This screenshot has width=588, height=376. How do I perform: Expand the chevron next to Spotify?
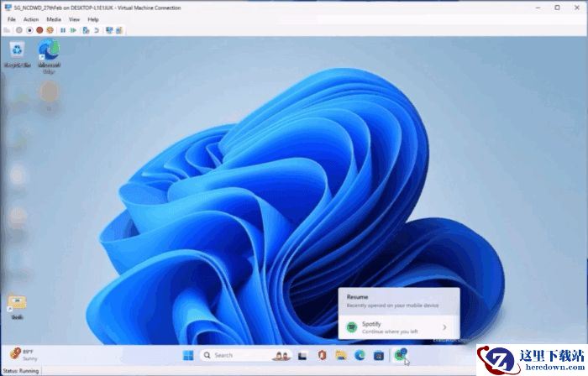[x=444, y=326]
